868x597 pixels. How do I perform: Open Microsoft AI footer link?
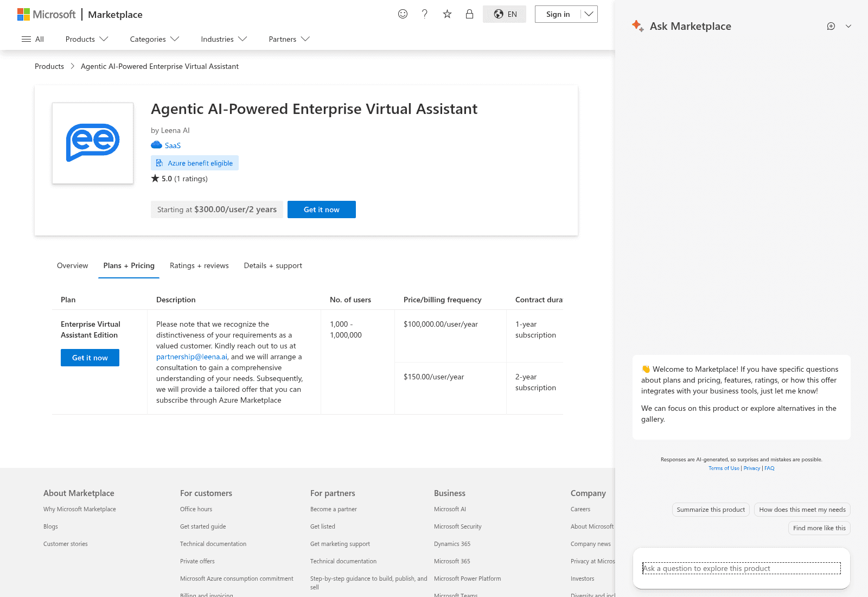(x=450, y=509)
